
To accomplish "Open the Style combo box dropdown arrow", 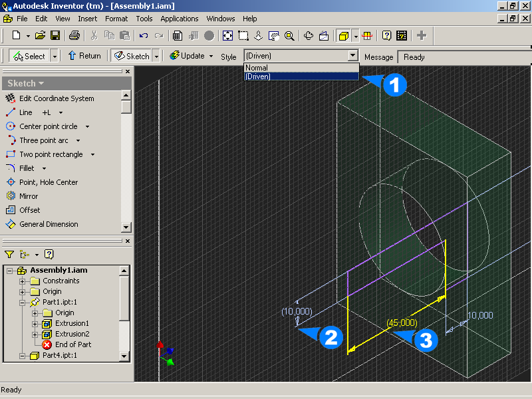I will point(353,55).
